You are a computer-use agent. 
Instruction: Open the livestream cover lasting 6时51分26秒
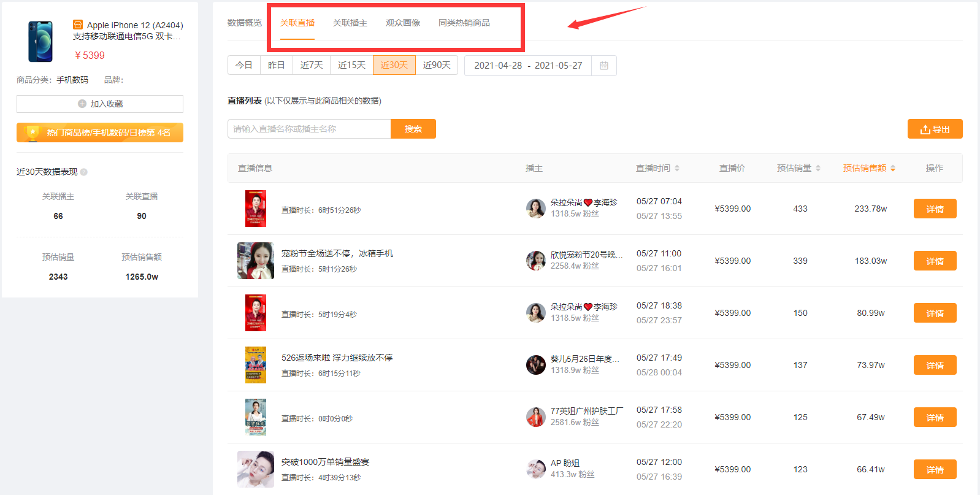tap(256, 209)
